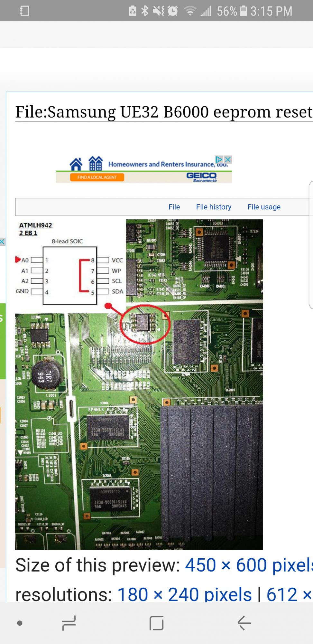Tap the battery indicator icon
This screenshot has height=644, width=313.
click(x=244, y=11)
